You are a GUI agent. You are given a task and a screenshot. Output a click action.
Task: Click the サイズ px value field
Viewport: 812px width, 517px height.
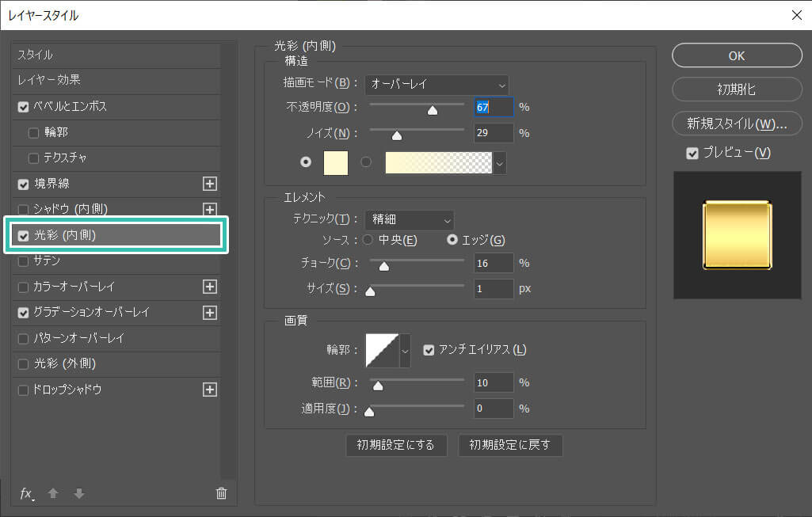(494, 289)
